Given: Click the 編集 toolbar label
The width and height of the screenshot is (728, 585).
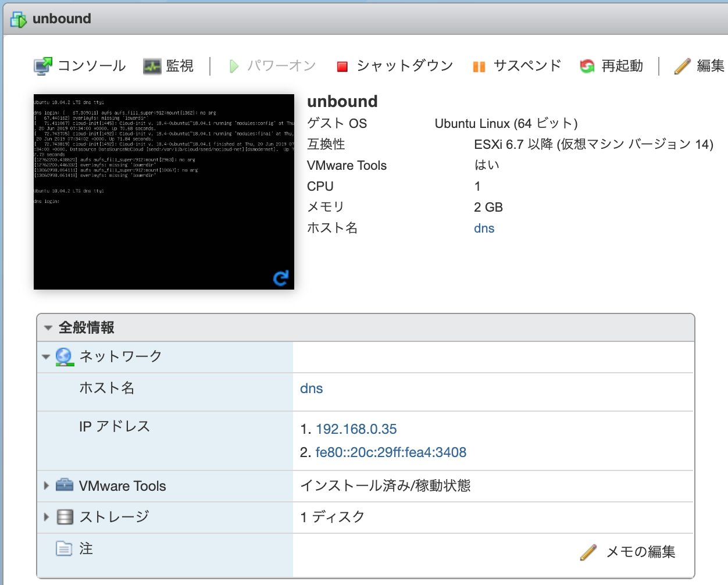Looking at the screenshot, I should [711, 66].
